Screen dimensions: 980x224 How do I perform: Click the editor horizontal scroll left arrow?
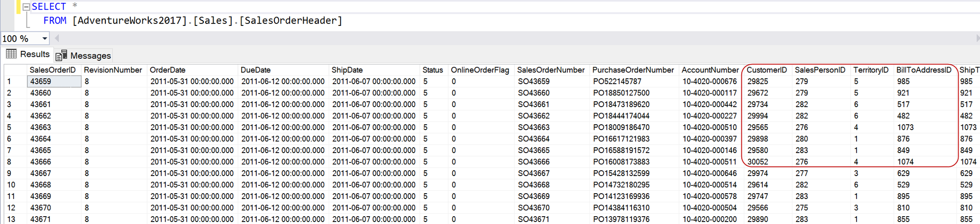point(57,38)
